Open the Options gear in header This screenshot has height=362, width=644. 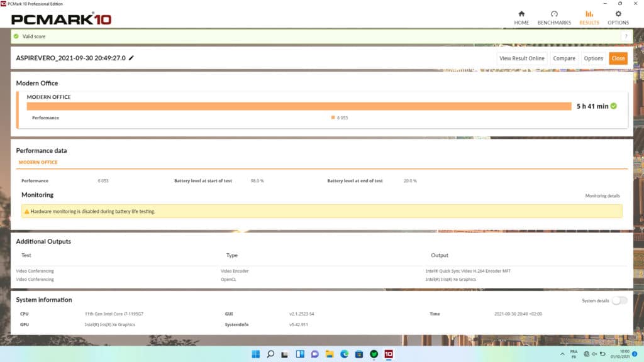[618, 18]
